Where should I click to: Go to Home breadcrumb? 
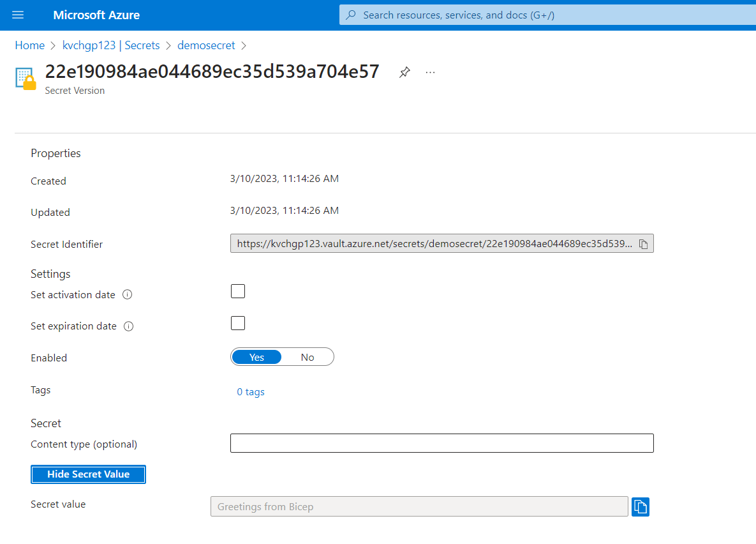tap(30, 45)
